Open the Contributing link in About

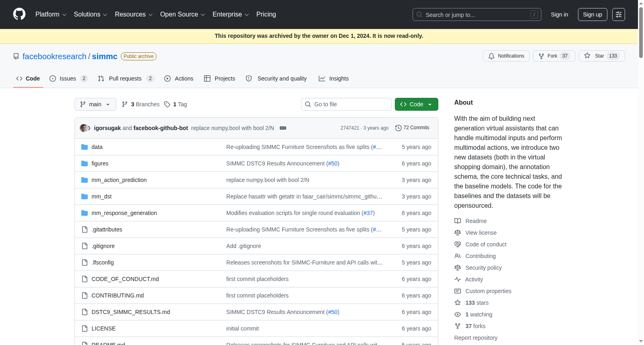481,256
